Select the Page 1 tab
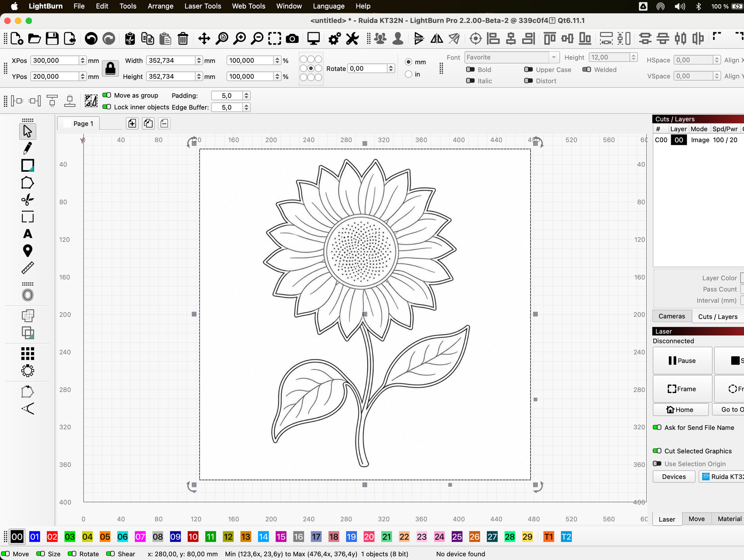 click(x=79, y=123)
